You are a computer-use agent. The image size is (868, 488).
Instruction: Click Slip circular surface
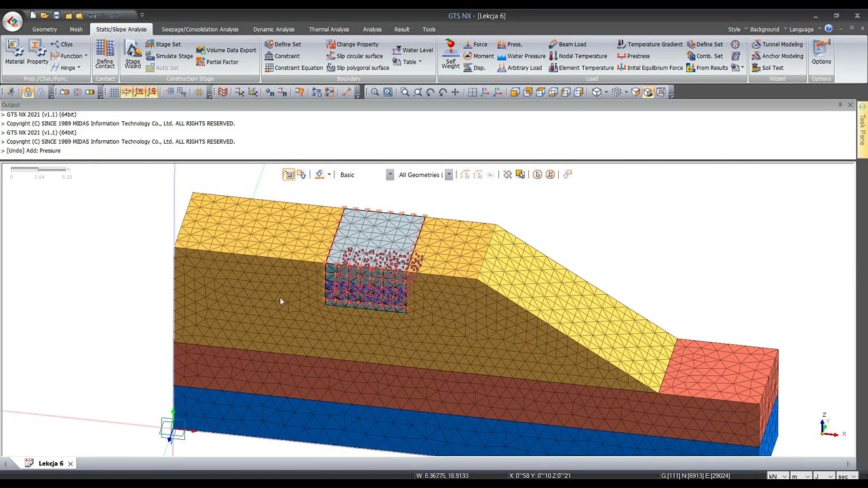tap(355, 56)
